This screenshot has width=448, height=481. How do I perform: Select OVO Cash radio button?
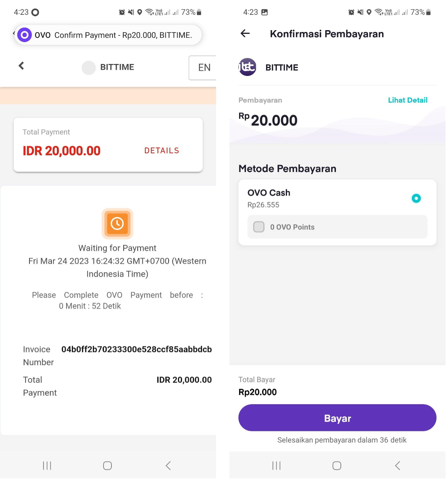tap(416, 198)
